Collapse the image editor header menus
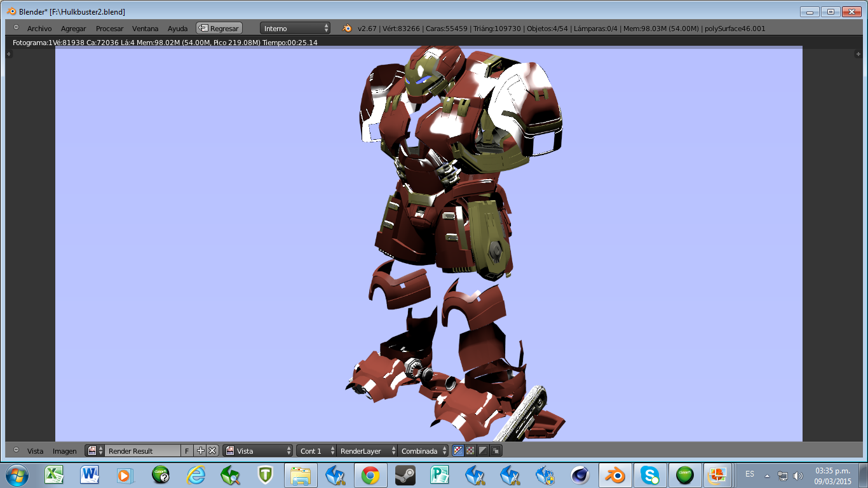This screenshot has height=488, width=868. pyautogui.click(x=16, y=450)
